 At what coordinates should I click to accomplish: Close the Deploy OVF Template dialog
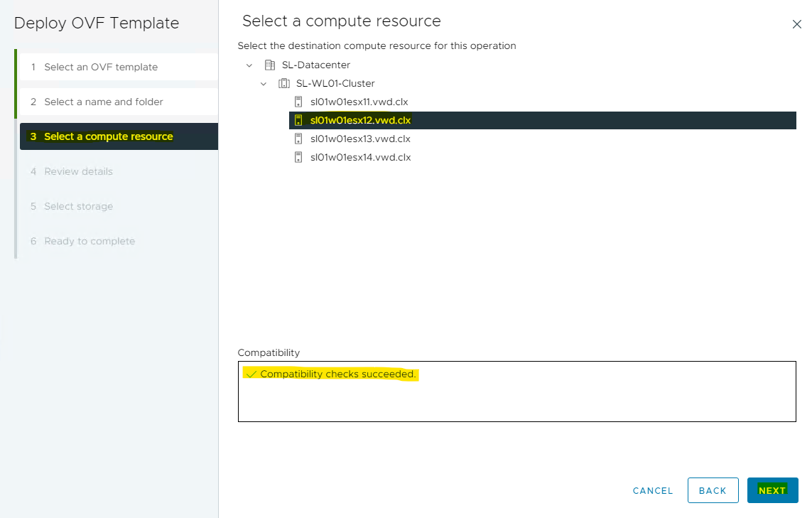point(796,24)
